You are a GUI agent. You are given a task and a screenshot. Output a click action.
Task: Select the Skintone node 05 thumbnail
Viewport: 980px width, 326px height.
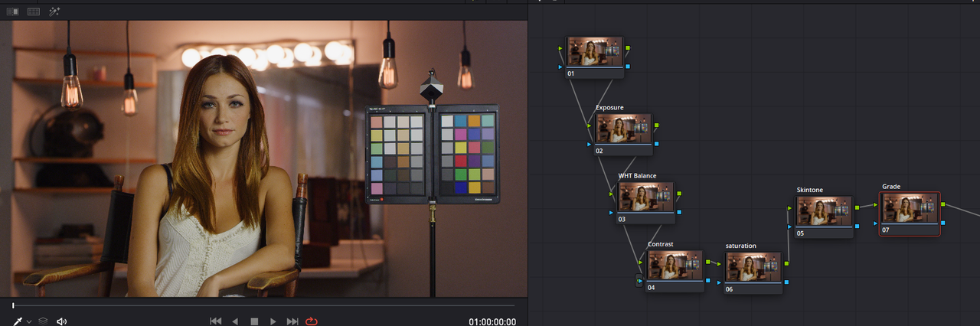tap(824, 211)
